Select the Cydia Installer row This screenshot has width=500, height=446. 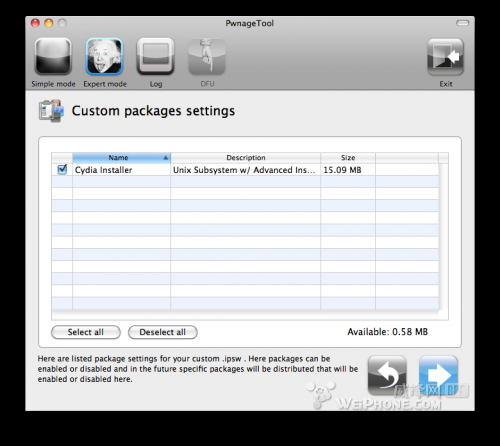[245, 170]
